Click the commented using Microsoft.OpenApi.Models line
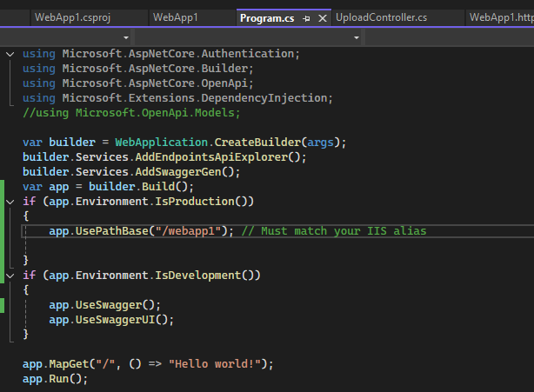Image resolution: width=534 pixels, height=392 pixels. click(131, 113)
